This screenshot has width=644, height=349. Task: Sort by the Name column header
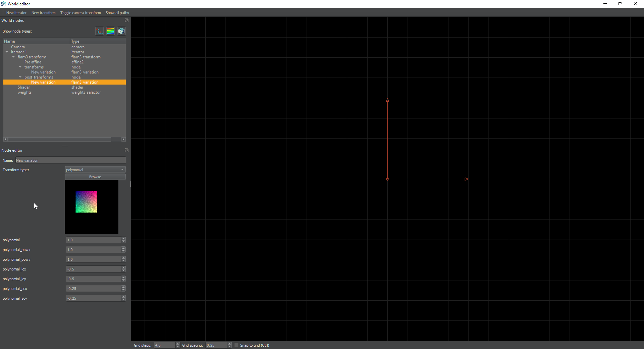[37, 41]
